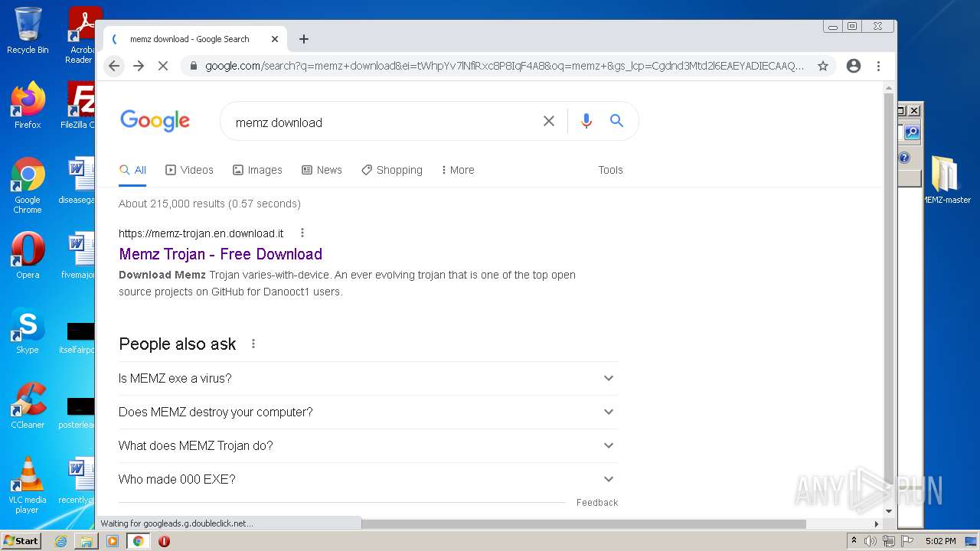The image size is (980, 551).
Task: Expand 'Who made 000 EXE?' question
Action: click(367, 479)
